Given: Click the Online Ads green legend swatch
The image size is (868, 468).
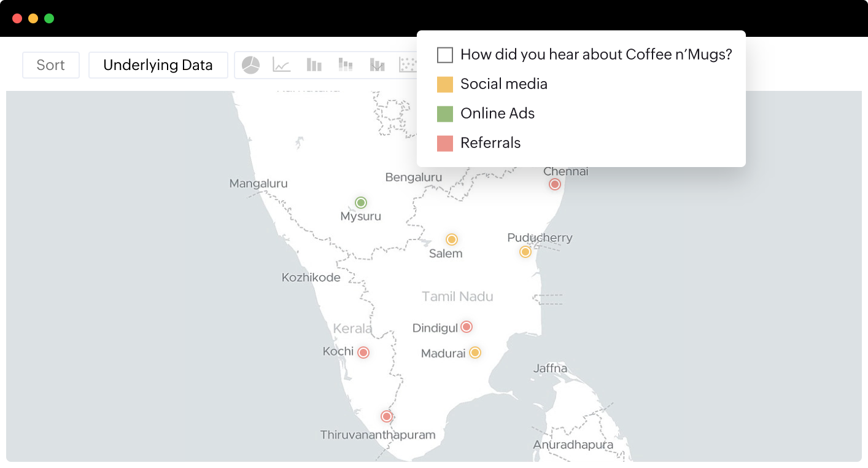Looking at the screenshot, I should click(x=445, y=114).
